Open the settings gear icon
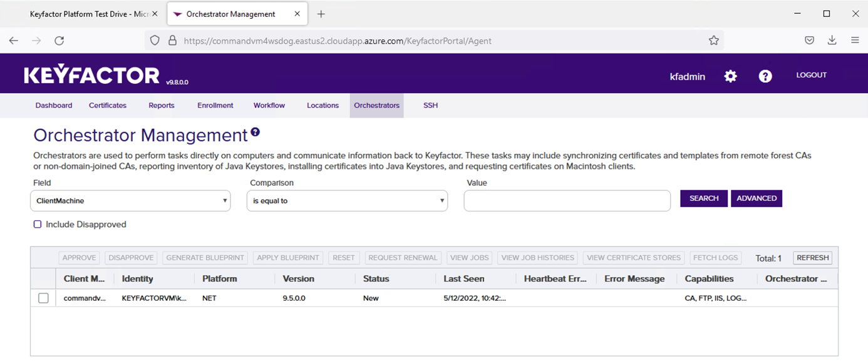Screen dimensions: 868x364 (730, 76)
